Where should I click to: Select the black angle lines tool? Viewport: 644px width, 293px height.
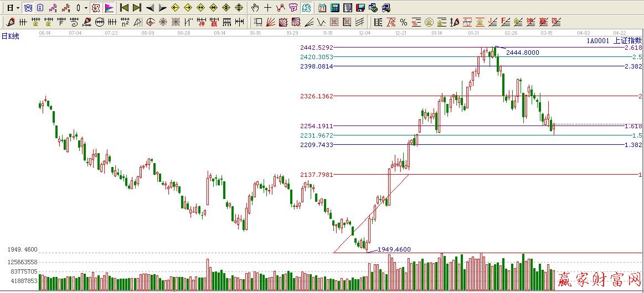click(309, 22)
